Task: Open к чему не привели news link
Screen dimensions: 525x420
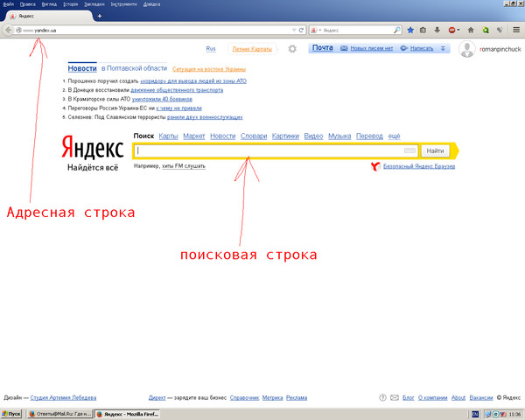Action: click(178, 108)
